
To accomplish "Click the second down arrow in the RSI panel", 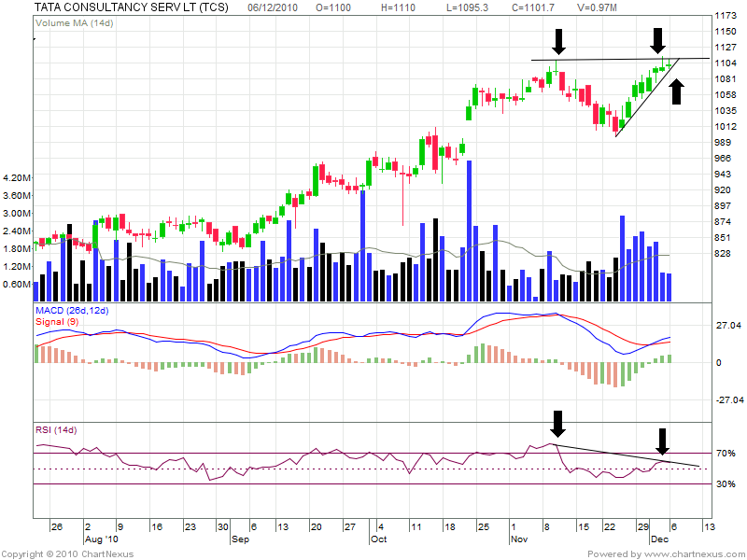I will click(663, 441).
